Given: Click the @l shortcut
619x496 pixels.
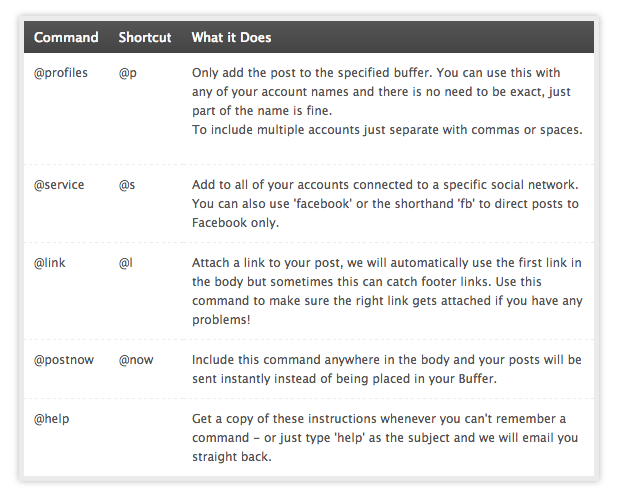Looking at the screenshot, I should [125, 263].
